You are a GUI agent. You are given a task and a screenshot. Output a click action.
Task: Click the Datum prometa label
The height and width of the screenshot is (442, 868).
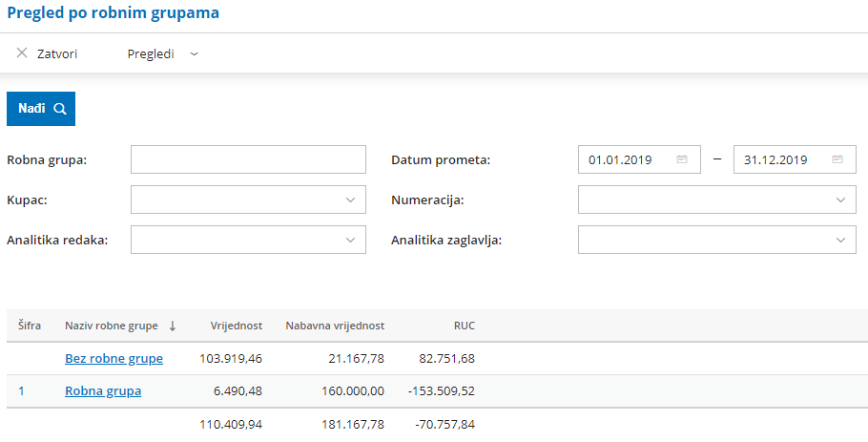click(x=441, y=160)
